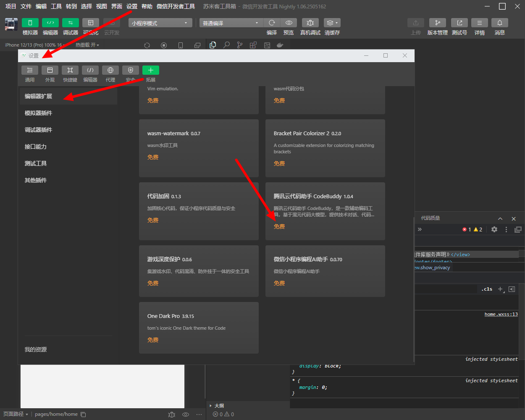Click the simulator phone device icon

click(x=181, y=45)
